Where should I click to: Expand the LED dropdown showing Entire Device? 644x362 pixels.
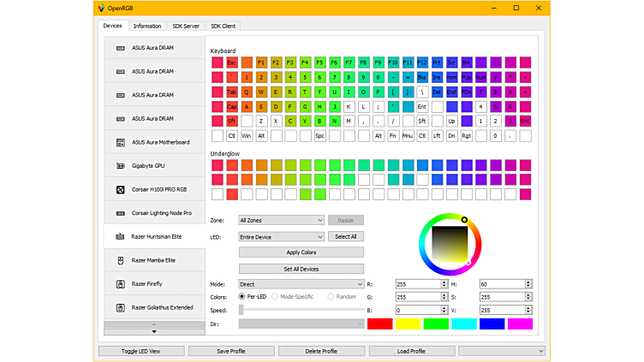click(281, 236)
